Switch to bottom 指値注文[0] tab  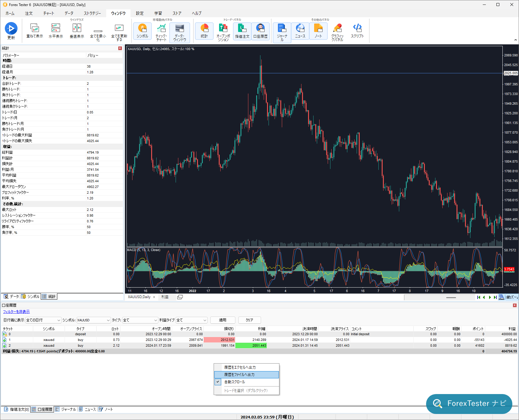tap(16, 409)
